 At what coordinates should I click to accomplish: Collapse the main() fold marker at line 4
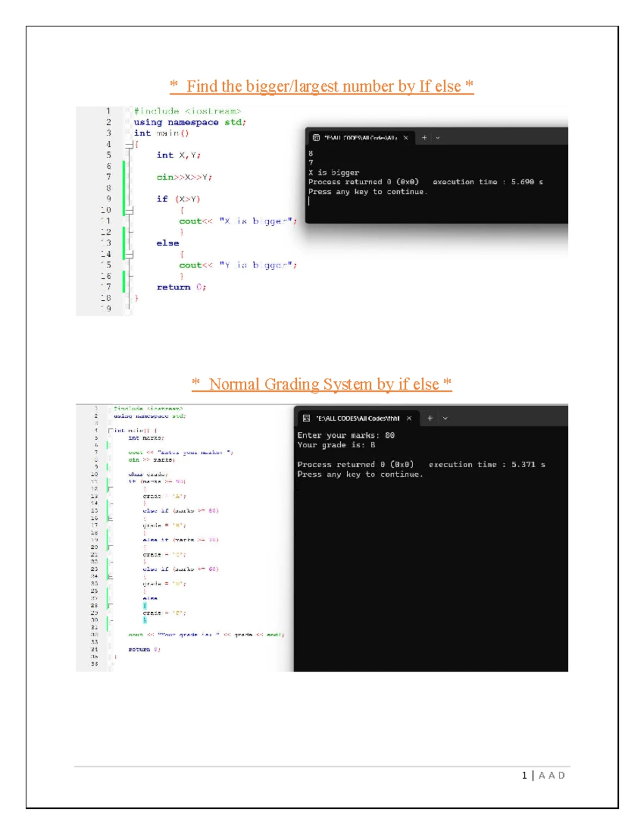coord(129,144)
